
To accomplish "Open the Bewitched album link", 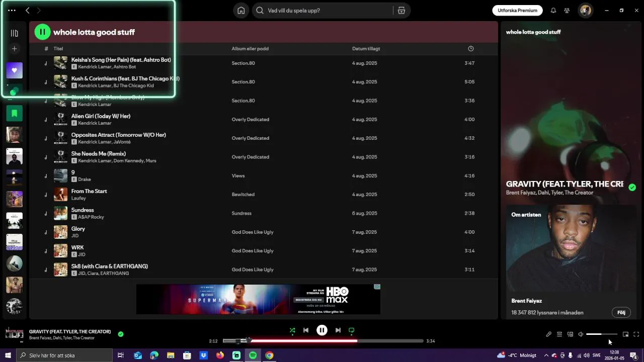I will coord(243,195).
